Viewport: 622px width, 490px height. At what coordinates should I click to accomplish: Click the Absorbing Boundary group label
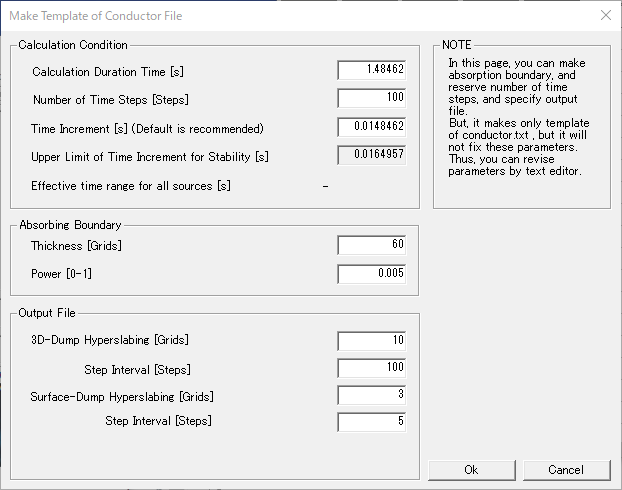(x=70, y=225)
